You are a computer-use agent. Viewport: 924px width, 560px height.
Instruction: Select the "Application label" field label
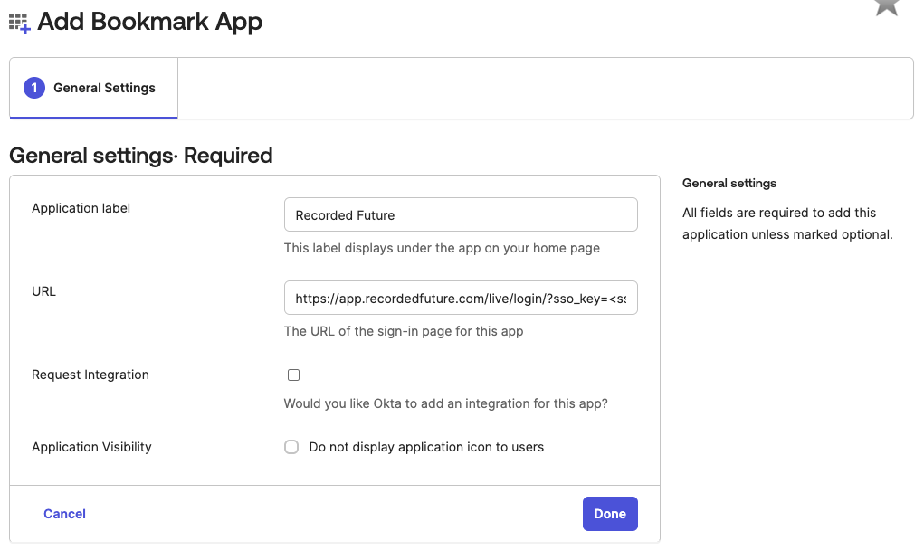click(x=81, y=208)
